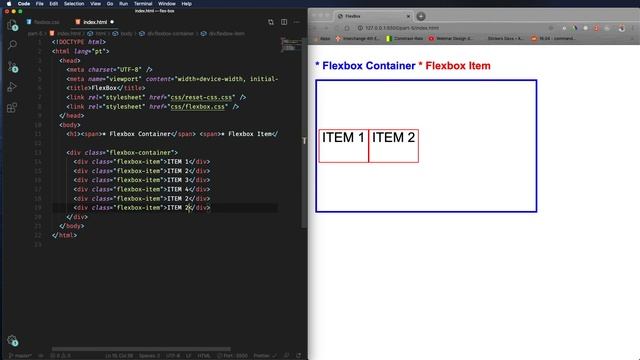This screenshot has width=640, height=360.
Task: Click the html breadcrumb segment
Action: pyautogui.click(x=97, y=33)
